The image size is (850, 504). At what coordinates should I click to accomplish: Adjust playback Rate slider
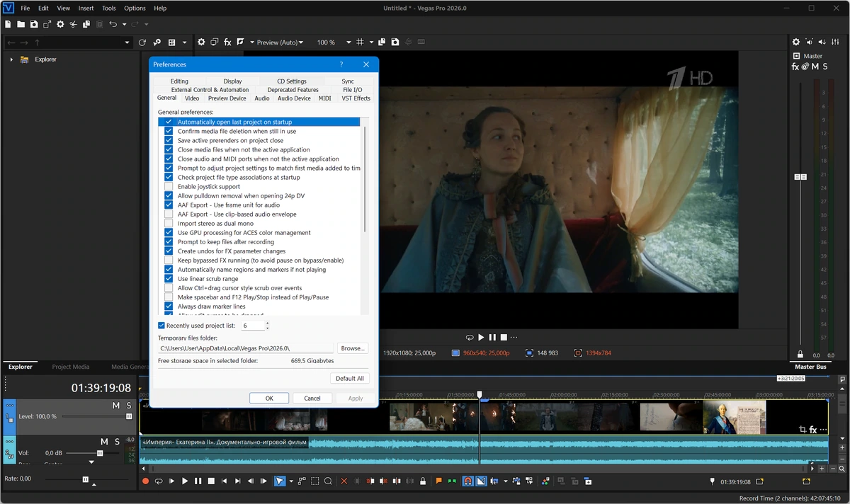86,479
